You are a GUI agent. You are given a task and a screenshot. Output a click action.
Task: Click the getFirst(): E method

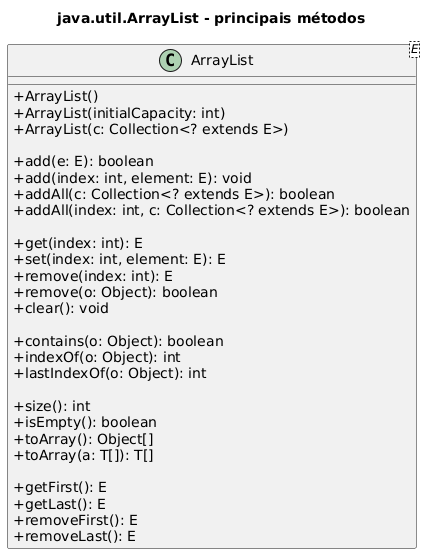(60, 488)
